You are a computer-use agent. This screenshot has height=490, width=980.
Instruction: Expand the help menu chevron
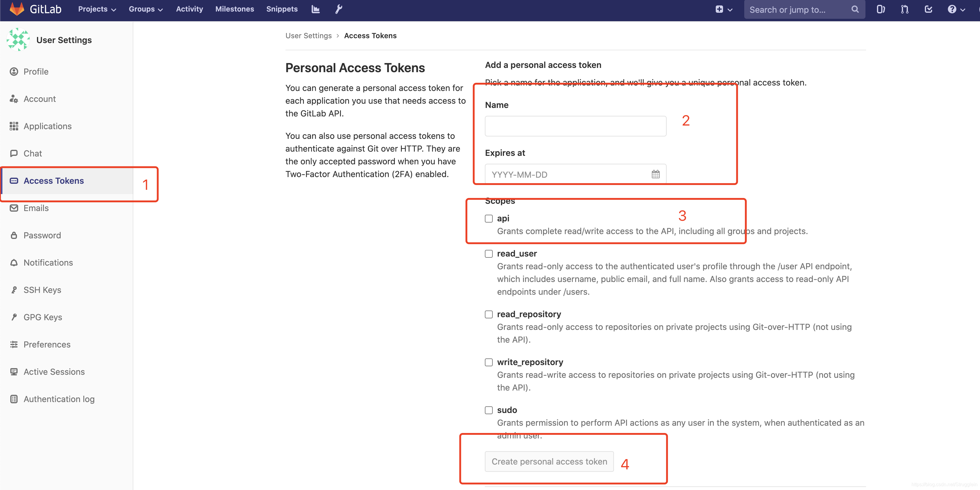pos(962,10)
